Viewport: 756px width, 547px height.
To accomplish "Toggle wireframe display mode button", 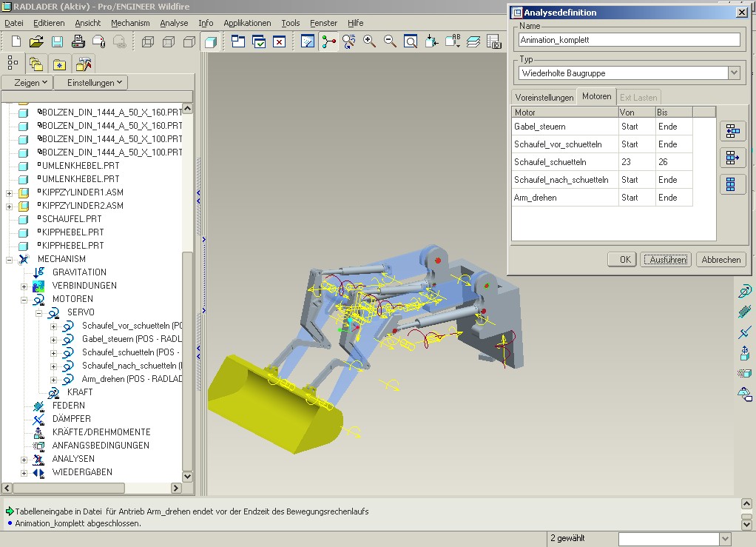I will coord(148,42).
